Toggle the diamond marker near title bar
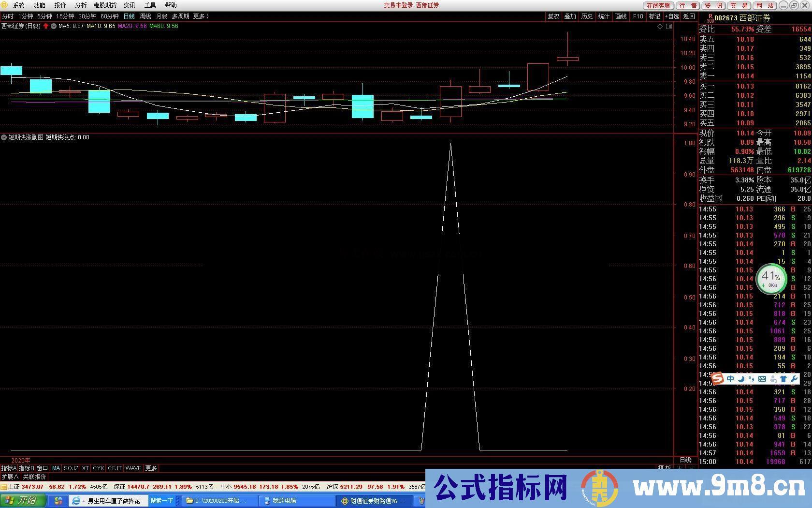812x508 pixels. (660, 27)
